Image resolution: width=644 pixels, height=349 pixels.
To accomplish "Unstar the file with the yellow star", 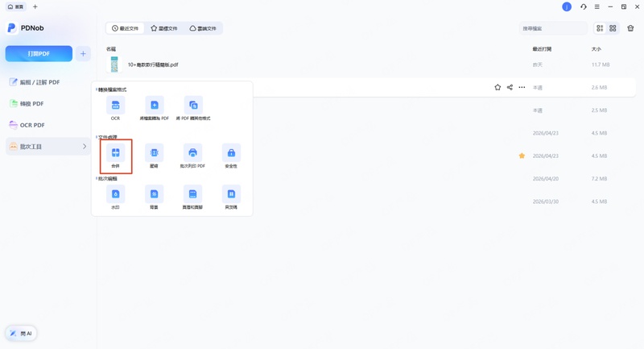I will click(522, 156).
